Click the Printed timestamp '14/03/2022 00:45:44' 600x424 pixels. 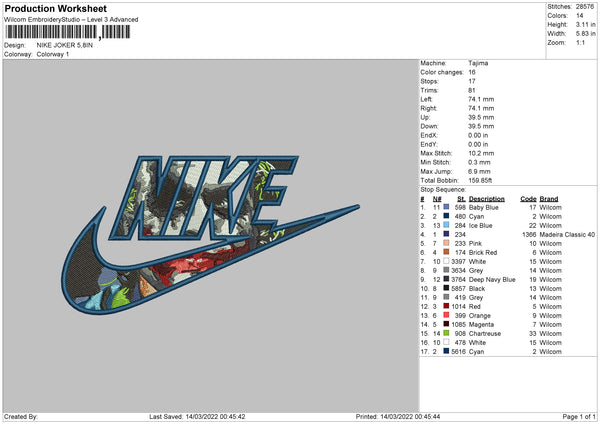point(410,416)
